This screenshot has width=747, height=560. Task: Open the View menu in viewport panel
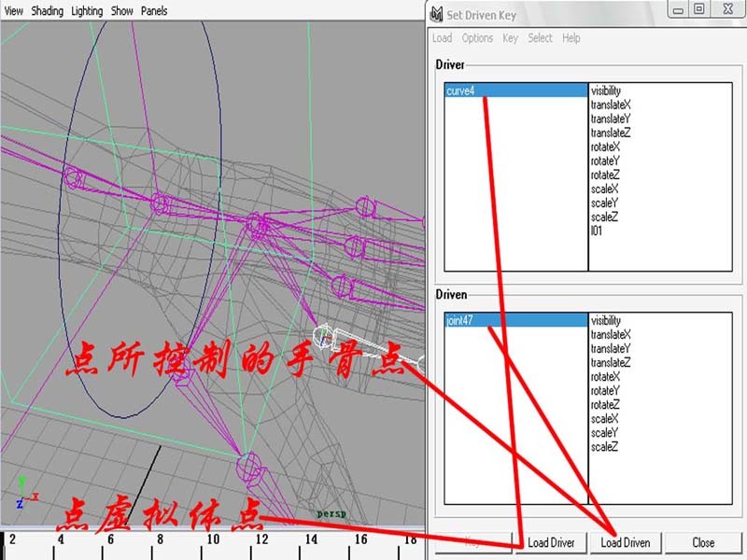coord(13,10)
